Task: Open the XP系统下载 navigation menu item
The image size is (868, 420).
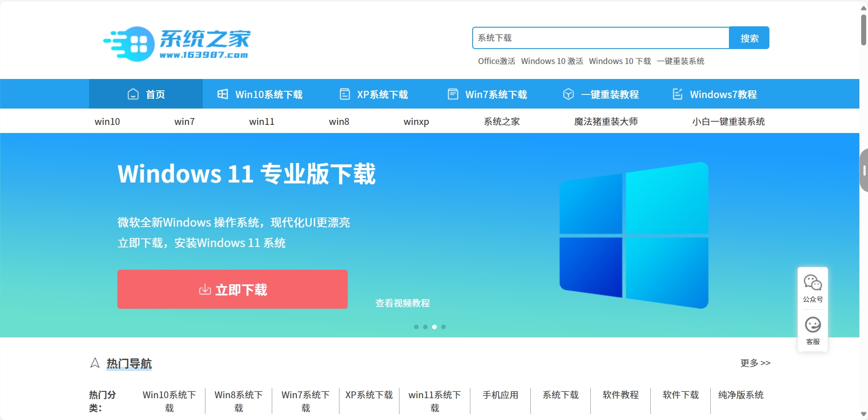Action: tap(374, 94)
